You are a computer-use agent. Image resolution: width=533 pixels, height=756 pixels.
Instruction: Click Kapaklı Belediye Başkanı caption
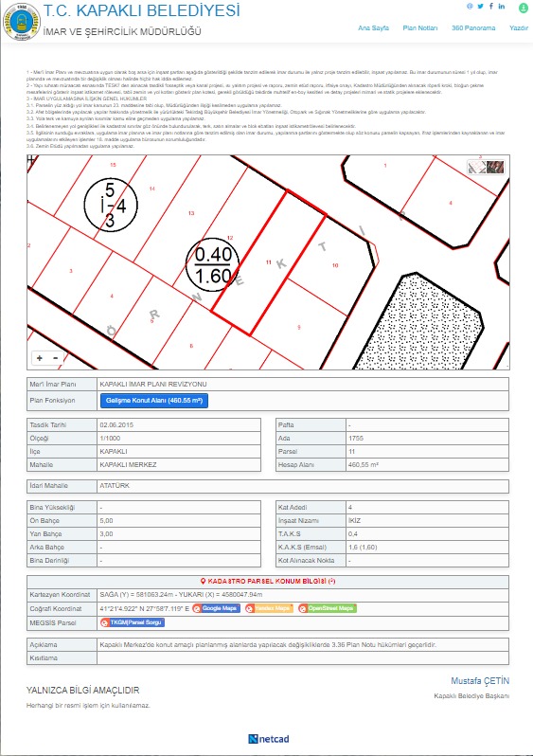pos(471,695)
